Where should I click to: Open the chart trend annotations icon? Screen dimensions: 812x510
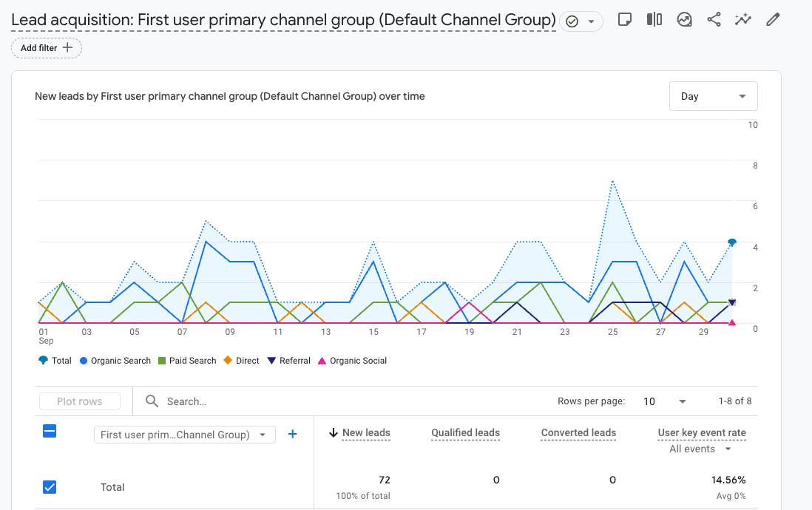(684, 20)
